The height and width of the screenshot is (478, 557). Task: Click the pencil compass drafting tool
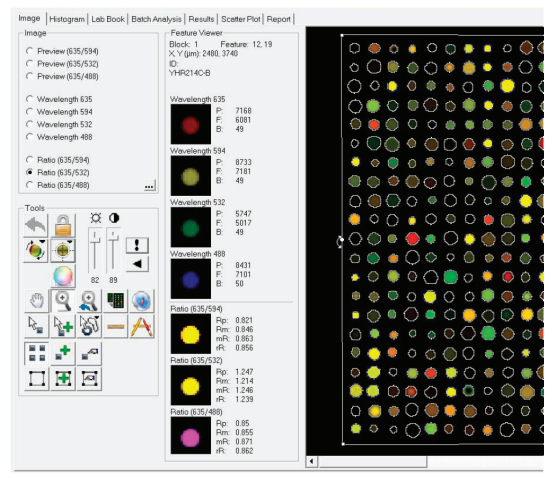pyautogui.click(x=142, y=326)
